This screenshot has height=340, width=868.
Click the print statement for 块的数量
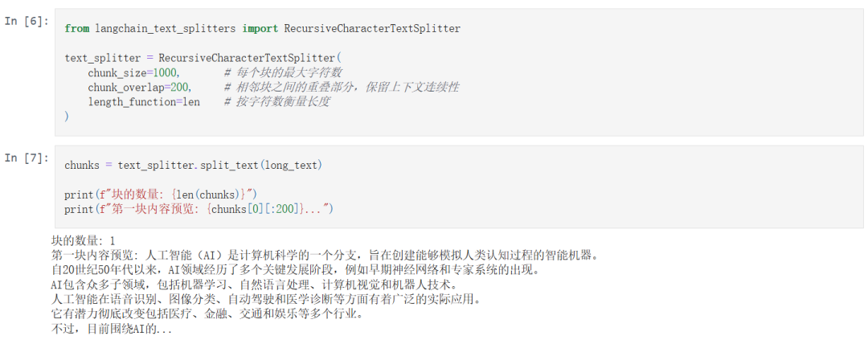161,195
